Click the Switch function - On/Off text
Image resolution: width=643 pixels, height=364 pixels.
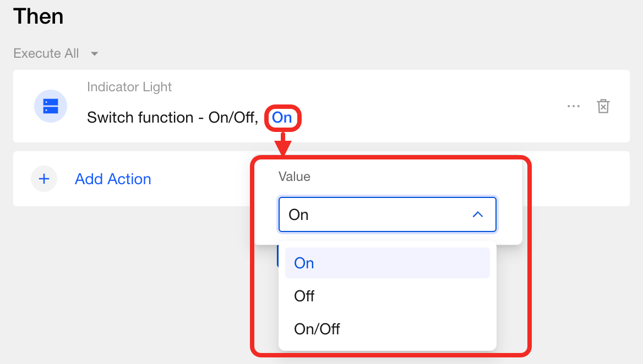[x=172, y=117]
